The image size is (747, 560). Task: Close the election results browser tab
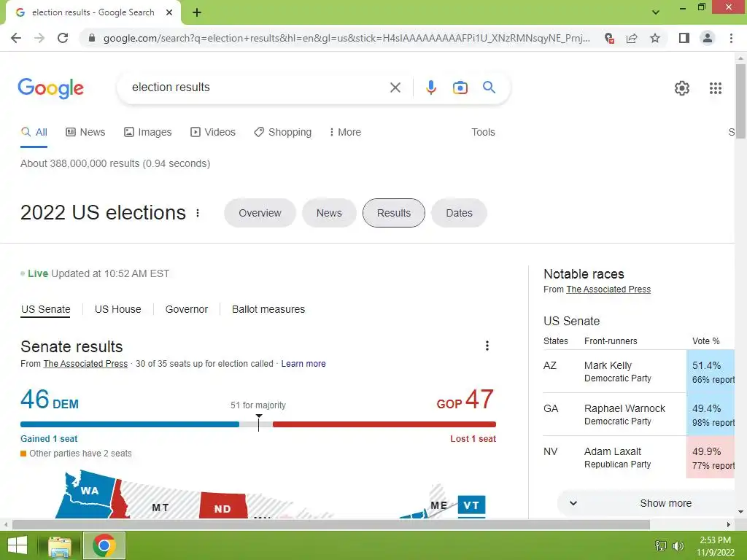coord(169,12)
